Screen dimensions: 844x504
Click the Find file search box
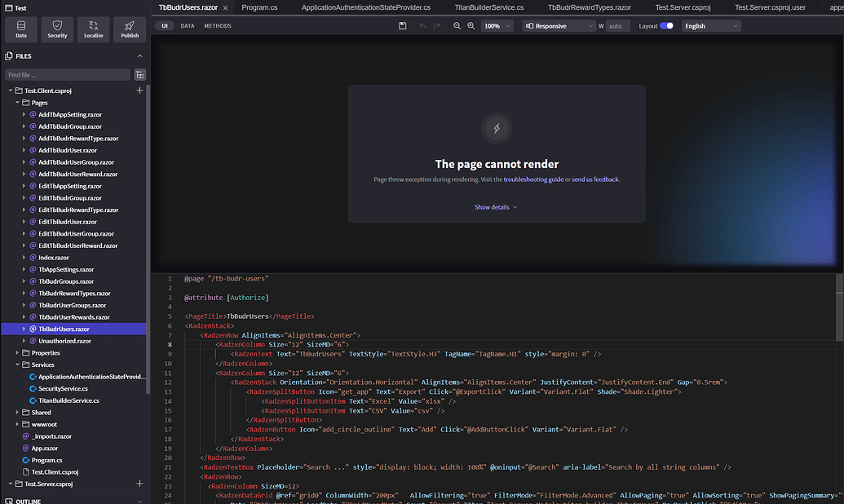click(68, 75)
